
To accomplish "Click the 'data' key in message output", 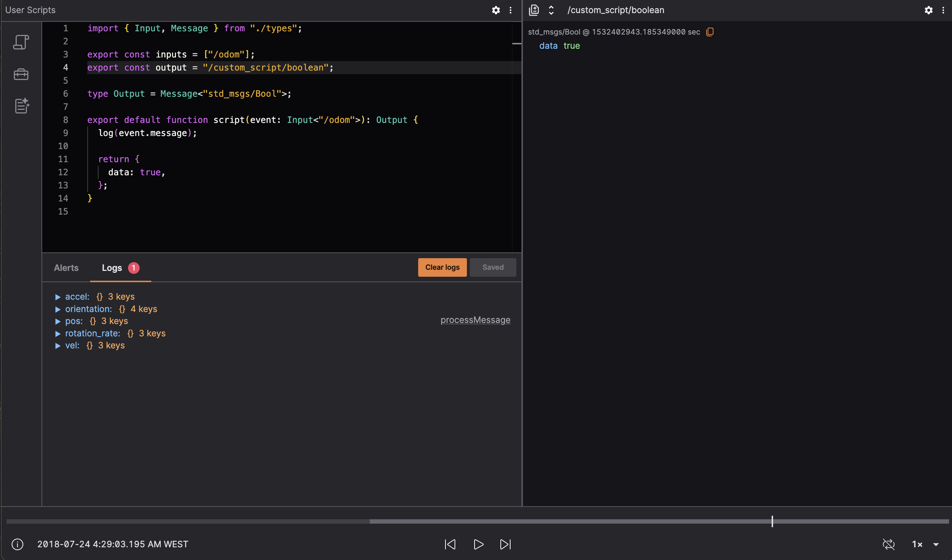I will tap(548, 46).
